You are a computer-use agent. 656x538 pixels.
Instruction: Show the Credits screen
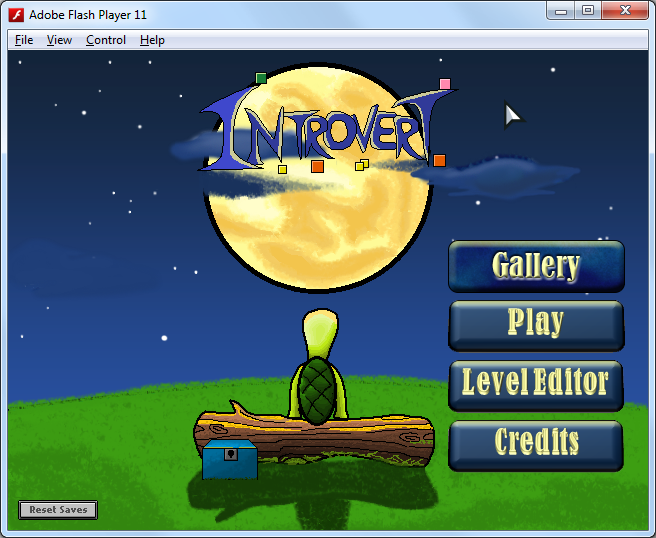tap(536, 443)
